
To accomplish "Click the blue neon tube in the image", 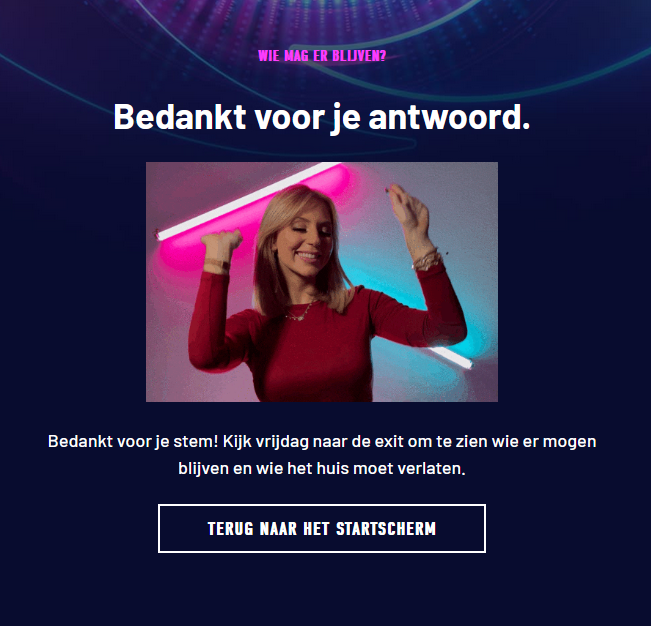I will coord(450,357).
